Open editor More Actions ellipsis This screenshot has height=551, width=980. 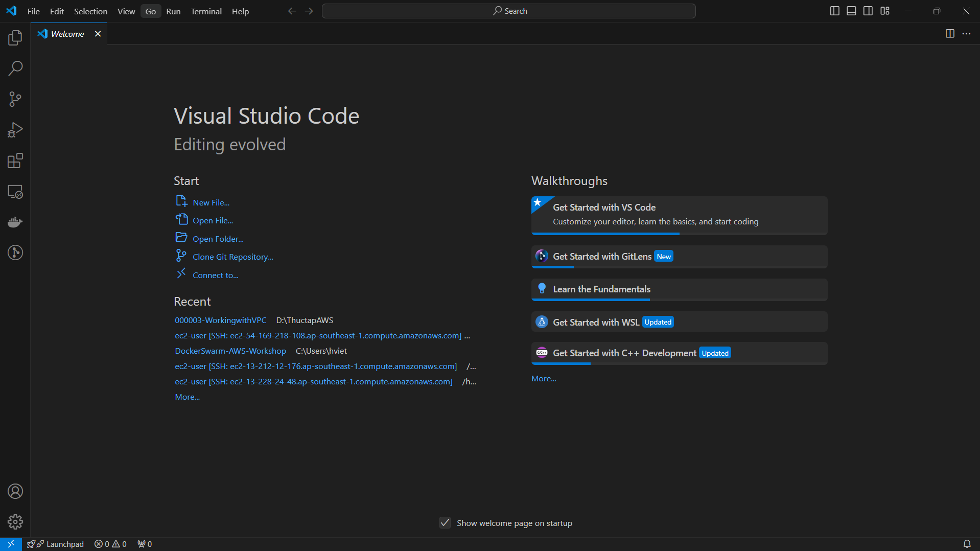tap(966, 34)
